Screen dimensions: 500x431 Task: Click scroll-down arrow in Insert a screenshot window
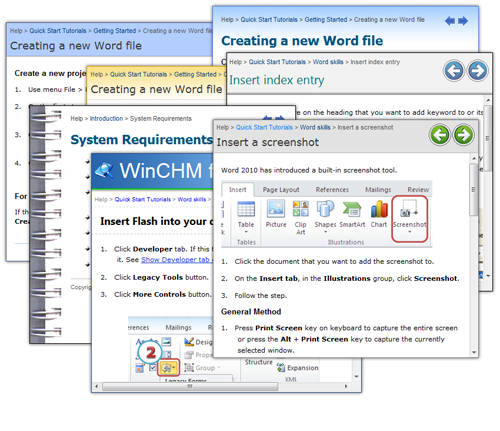[474, 352]
